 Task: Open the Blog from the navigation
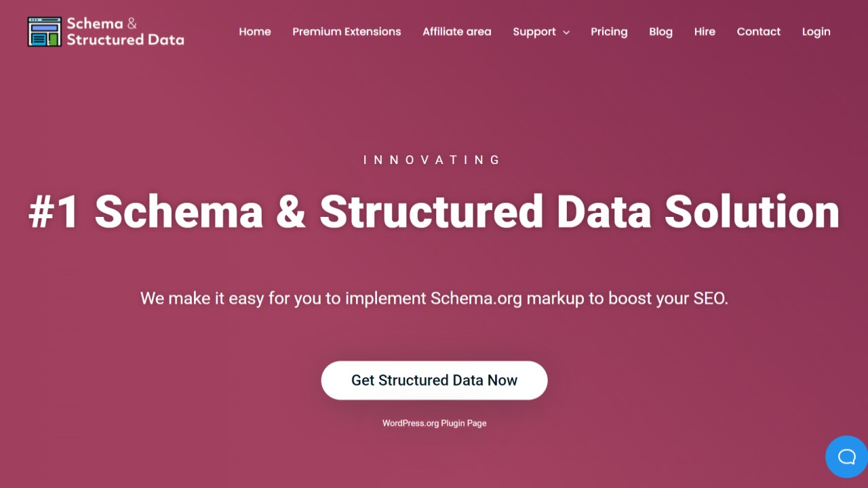(660, 31)
